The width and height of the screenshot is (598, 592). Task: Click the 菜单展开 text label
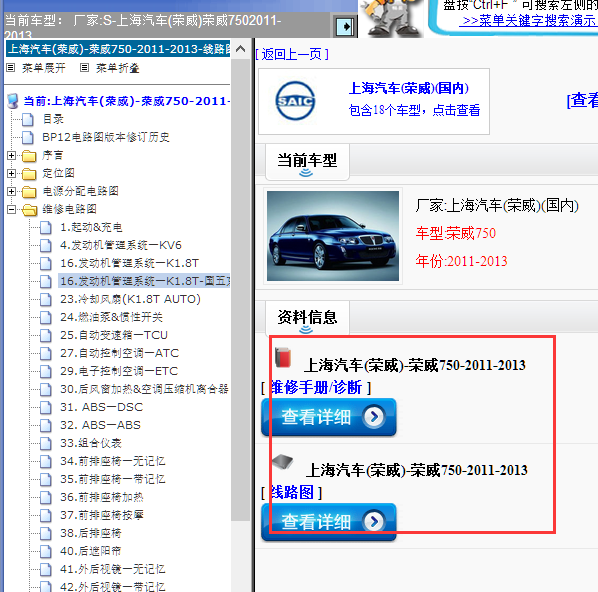pyautogui.click(x=43, y=68)
